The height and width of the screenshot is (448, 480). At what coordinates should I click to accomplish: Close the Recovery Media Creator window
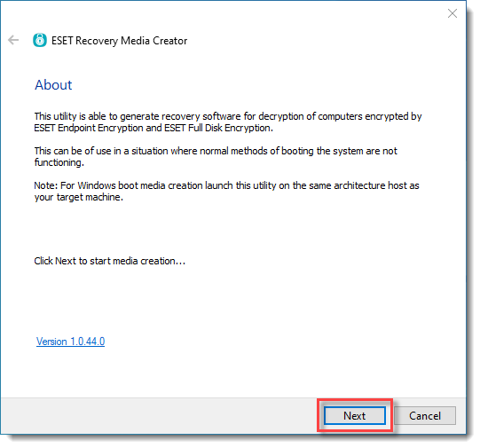[452, 13]
